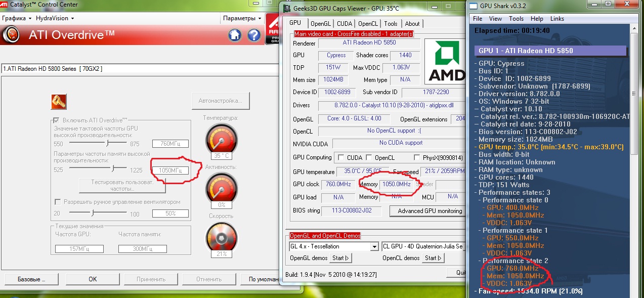Click the 1050МГц memory clock value field
The image size is (644, 298).
point(170,170)
